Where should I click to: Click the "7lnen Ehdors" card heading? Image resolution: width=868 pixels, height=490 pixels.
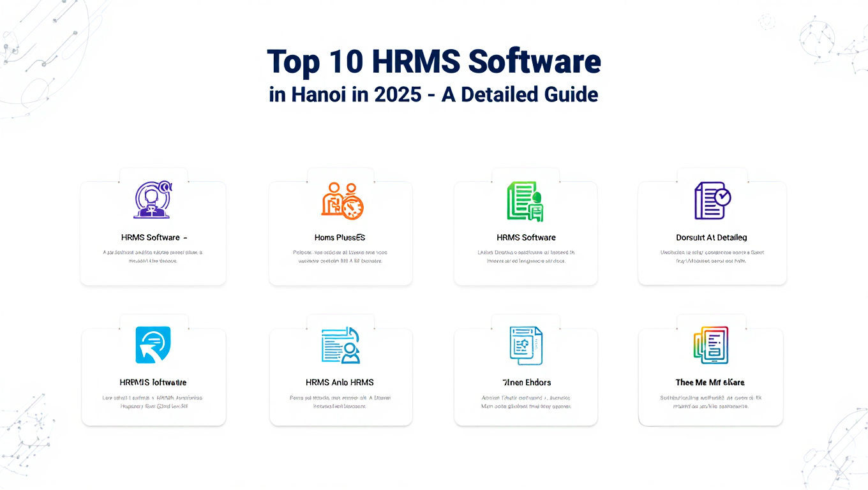tap(526, 382)
